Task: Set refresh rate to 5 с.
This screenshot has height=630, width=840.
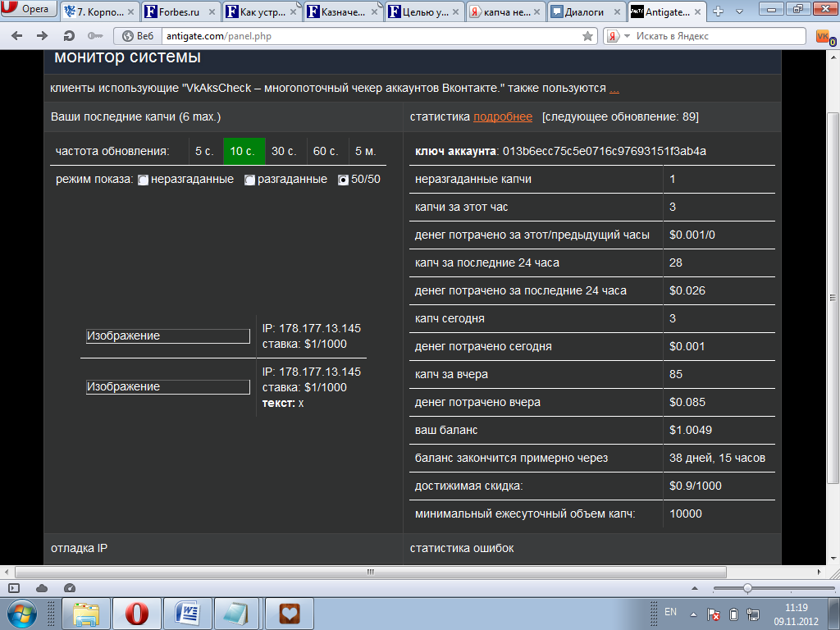Action: (x=204, y=151)
